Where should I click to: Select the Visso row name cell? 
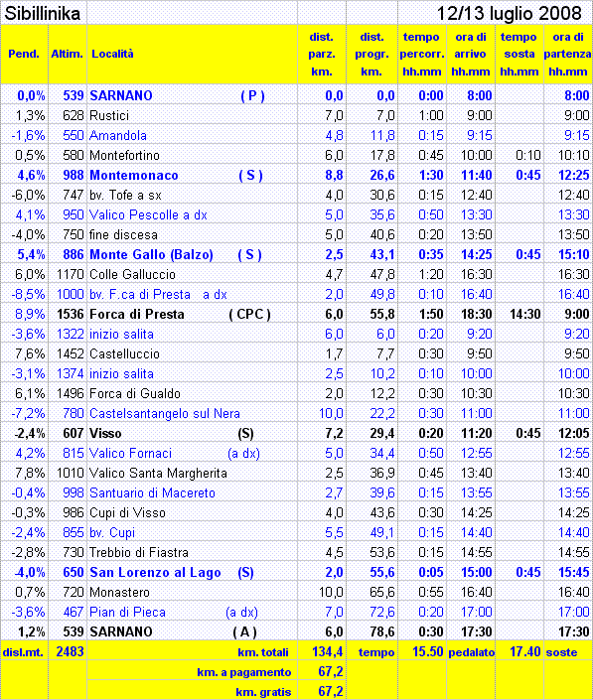point(192,433)
